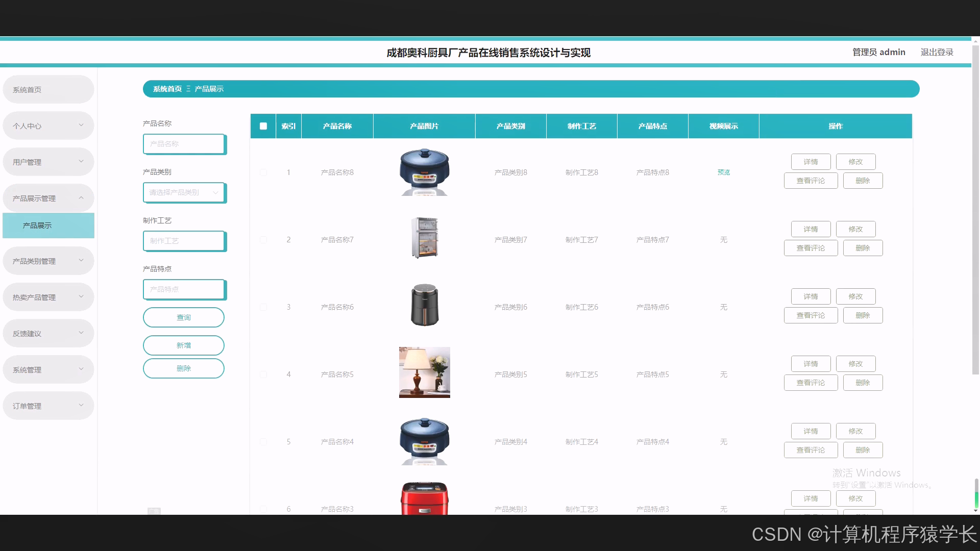Click the air fryer image for product 6
980x551 pixels.
[x=424, y=305]
